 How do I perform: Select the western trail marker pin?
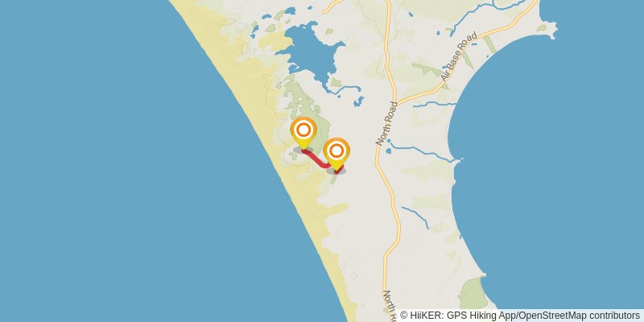click(303, 133)
